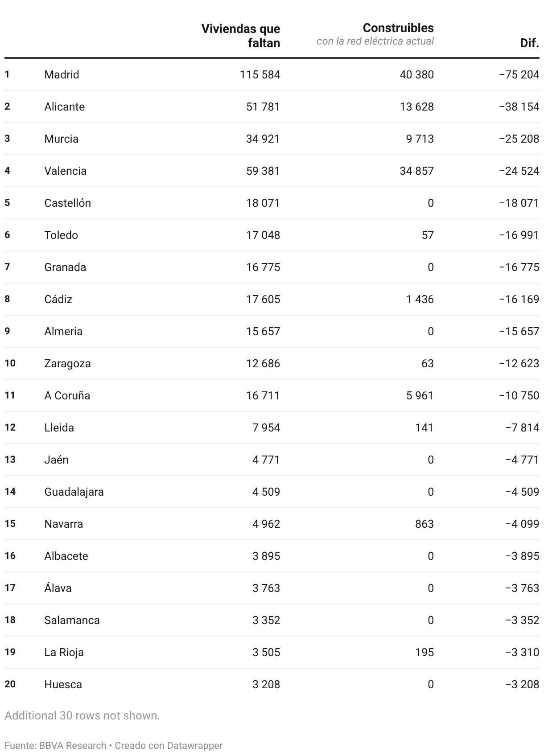Click Toledo's difference value −16 991

click(519, 235)
